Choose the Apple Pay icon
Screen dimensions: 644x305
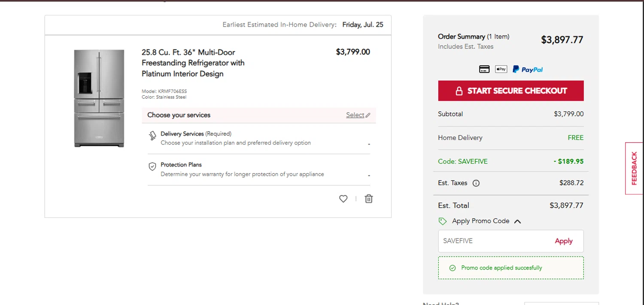pyautogui.click(x=501, y=69)
